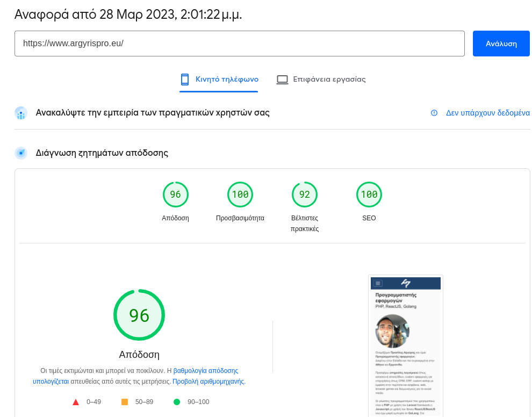The image size is (532, 417).
Task: Click the 90–100 legend range text
Action: pyautogui.click(x=198, y=402)
